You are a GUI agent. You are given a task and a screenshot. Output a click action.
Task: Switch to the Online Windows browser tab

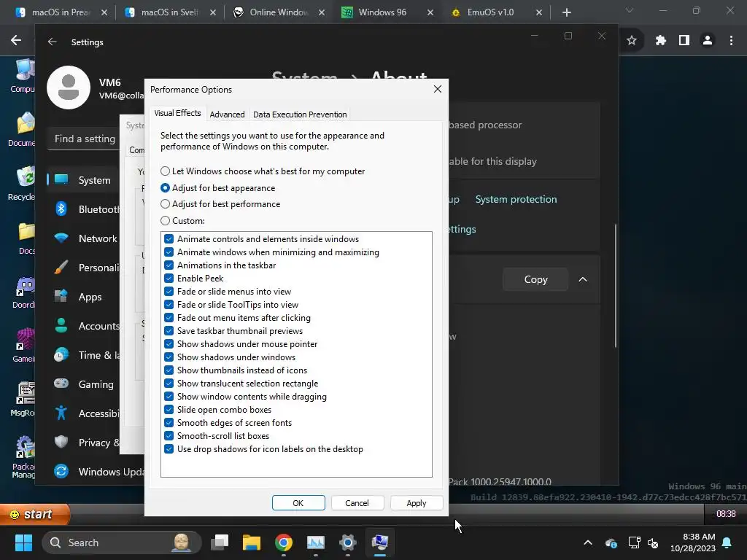pyautogui.click(x=279, y=12)
